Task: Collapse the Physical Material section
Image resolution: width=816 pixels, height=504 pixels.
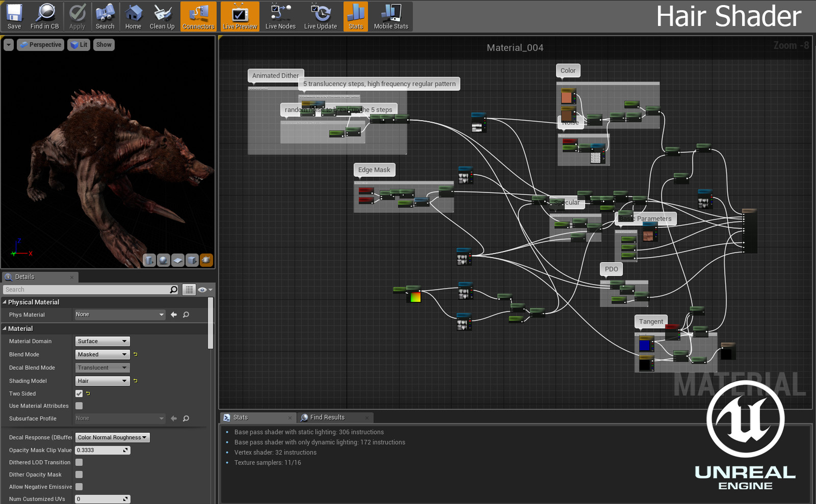Action: (x=5, y=302)
